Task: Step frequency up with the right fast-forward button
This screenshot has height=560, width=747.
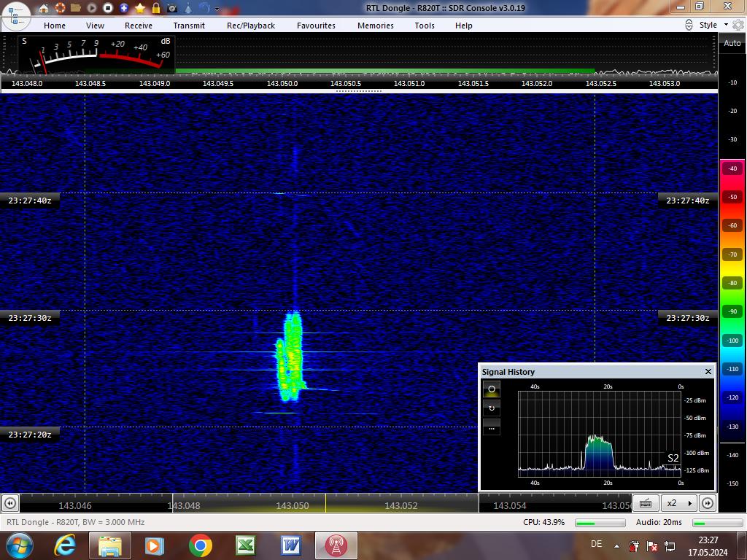Action: [x=708, y=503]
